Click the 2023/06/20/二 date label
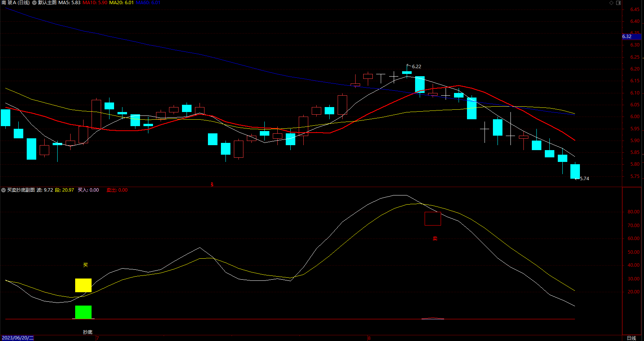This screenshot has height=341, width=644. tap(18, 338)
